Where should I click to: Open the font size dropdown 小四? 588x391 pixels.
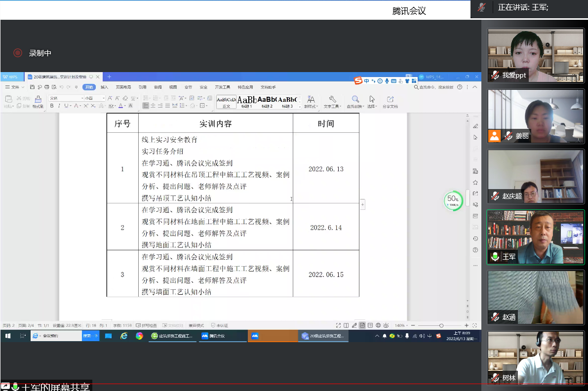coord(95,98)
